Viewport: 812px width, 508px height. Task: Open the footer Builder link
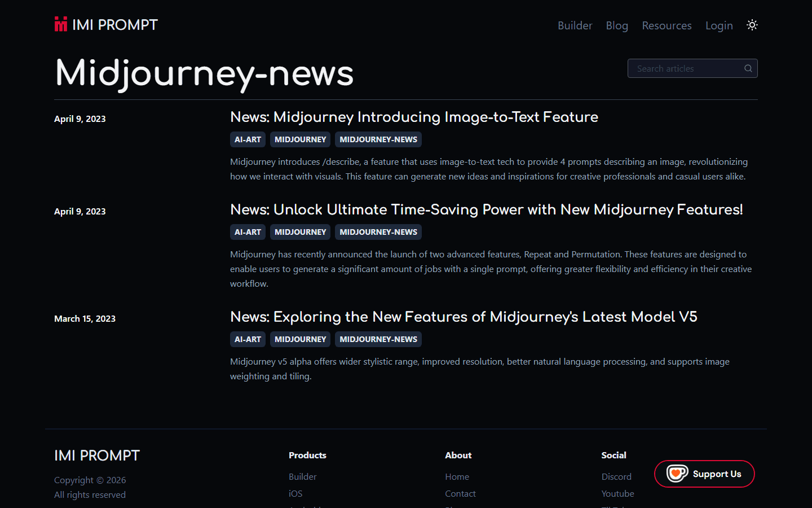click(x=303, y=476)
